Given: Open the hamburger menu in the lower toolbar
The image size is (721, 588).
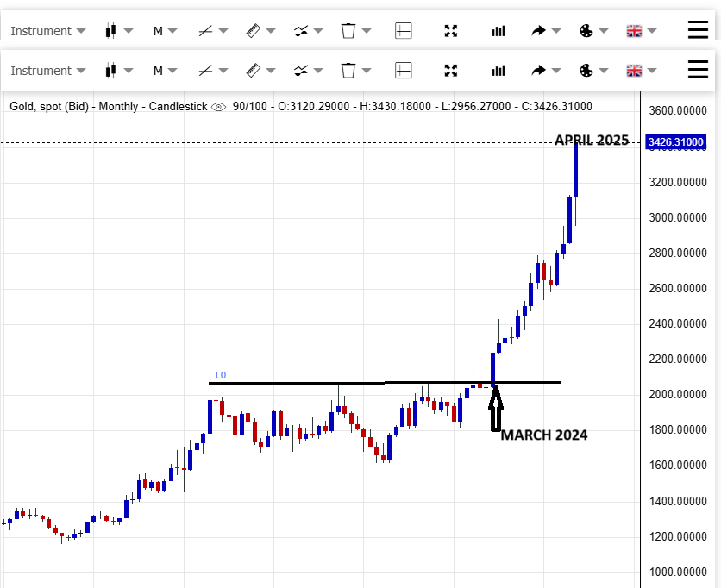Looking at the screenshot, I should tap(698, 70).
